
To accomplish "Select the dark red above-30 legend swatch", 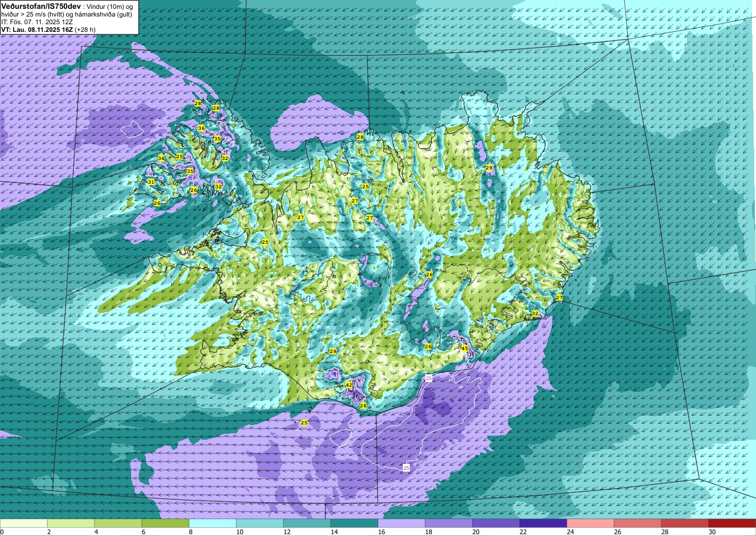I will tap(732, 523).
